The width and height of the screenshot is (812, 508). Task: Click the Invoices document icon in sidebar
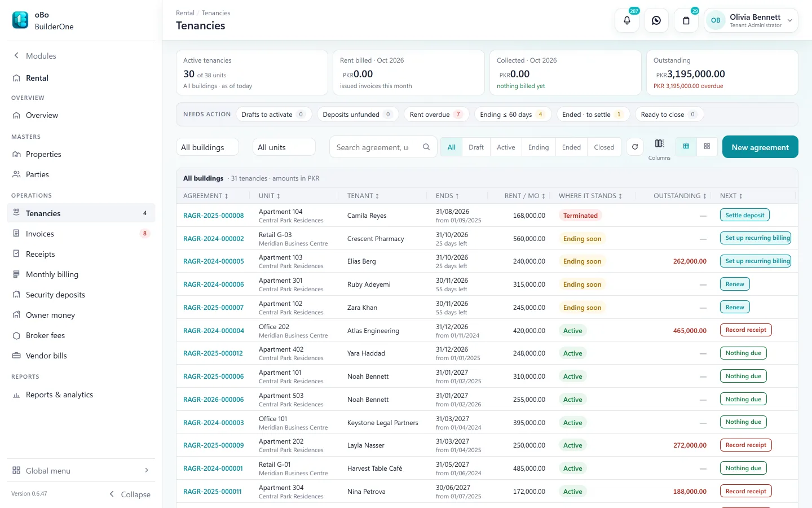16,234
